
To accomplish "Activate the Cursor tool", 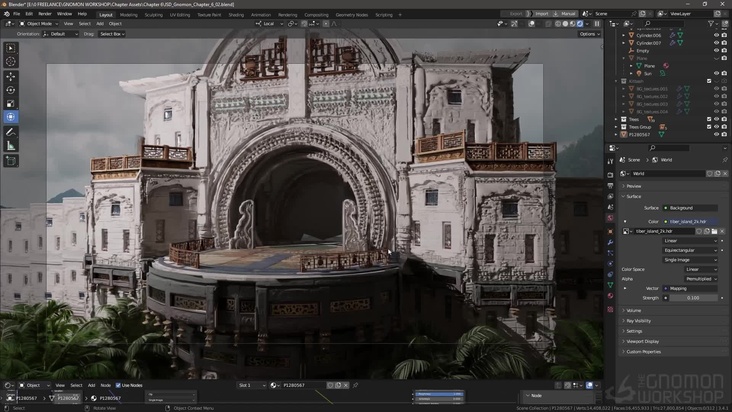I will pos(11,62).
